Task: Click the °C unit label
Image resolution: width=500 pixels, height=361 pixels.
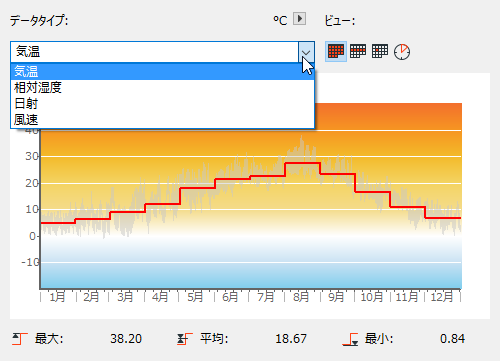Action: point(280,20)
